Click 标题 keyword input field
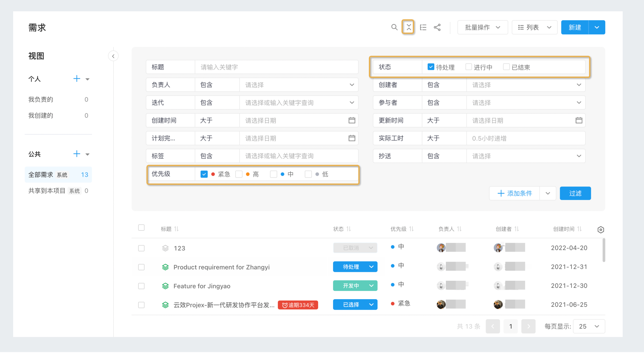644x353 pixels. click(276, 67)
